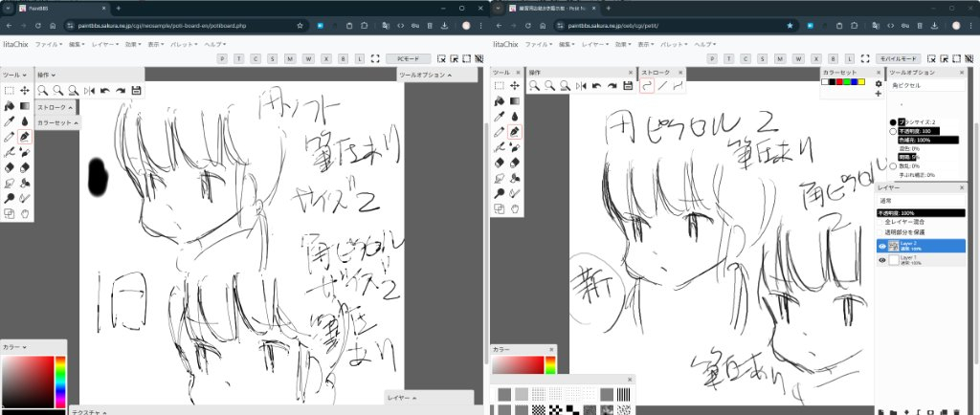Select the move tool in left window's toolbox
The image size is (980, 415).
24,90
